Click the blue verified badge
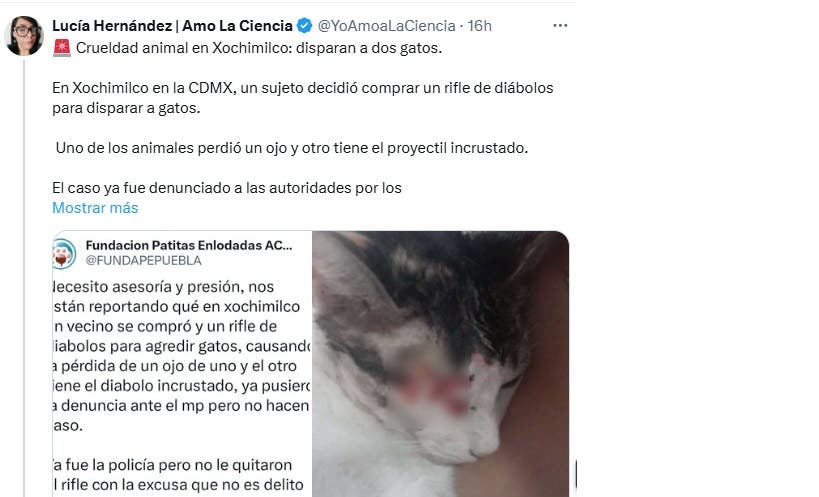819x497 pixels. tap(305, 26)
